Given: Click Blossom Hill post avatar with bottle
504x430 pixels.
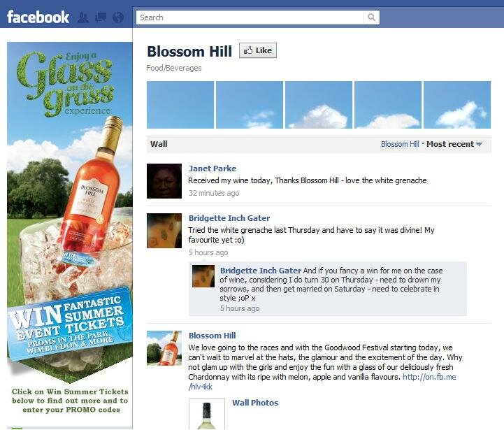Looking at the screenshot, I should pyautogui.click(x=164, y=348).
